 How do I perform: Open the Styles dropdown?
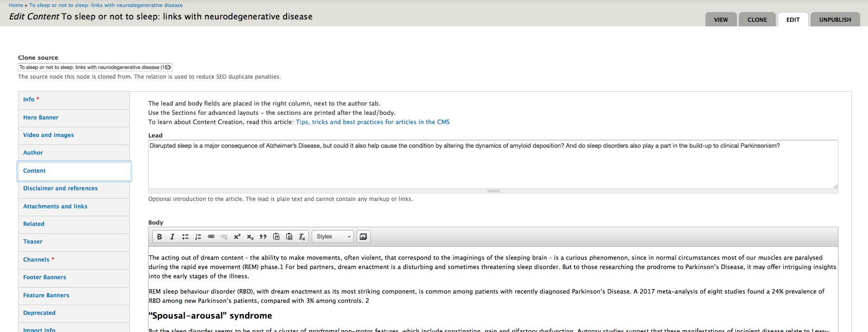pyautogui.click(x=333, y=237)
